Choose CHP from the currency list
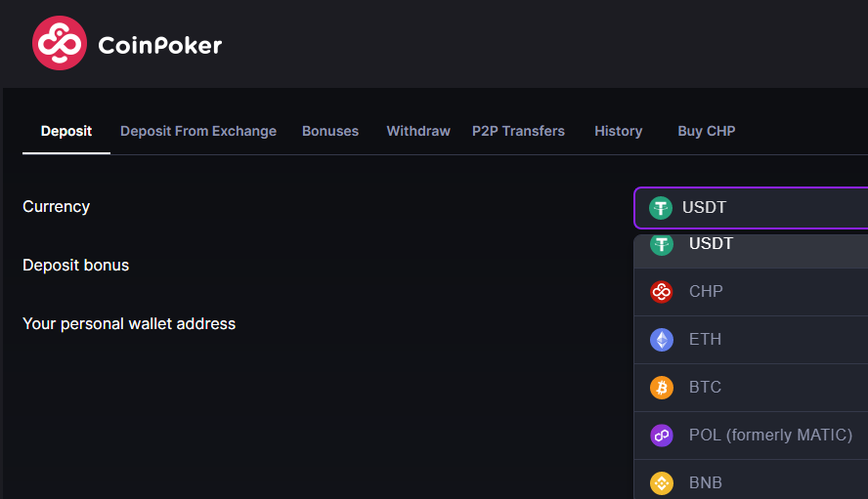 (x=752, y=292)
